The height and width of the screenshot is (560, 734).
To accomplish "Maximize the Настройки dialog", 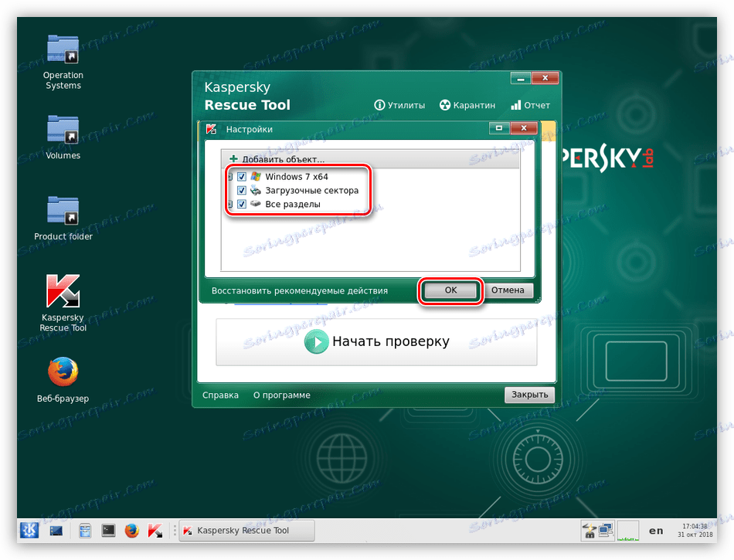I will (499, 127).
